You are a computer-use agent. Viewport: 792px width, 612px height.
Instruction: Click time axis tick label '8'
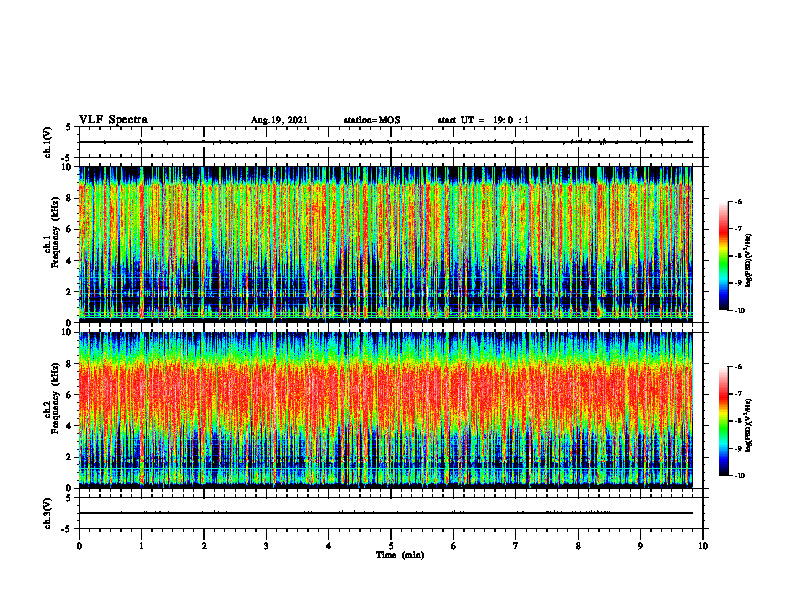(x=578, y=546)
